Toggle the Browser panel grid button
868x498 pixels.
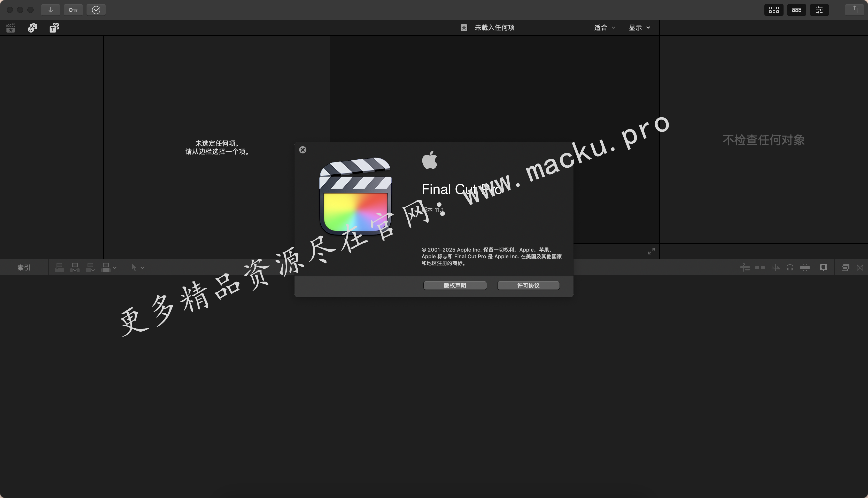pos(774,10)
